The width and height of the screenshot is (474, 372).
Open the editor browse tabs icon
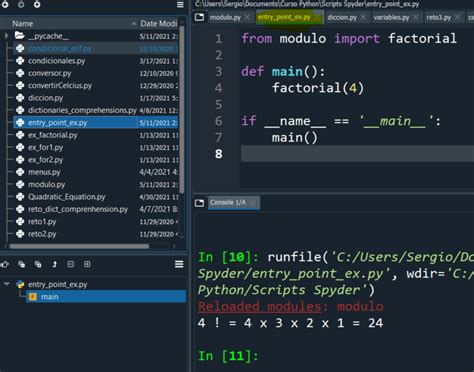pos(199,17)
